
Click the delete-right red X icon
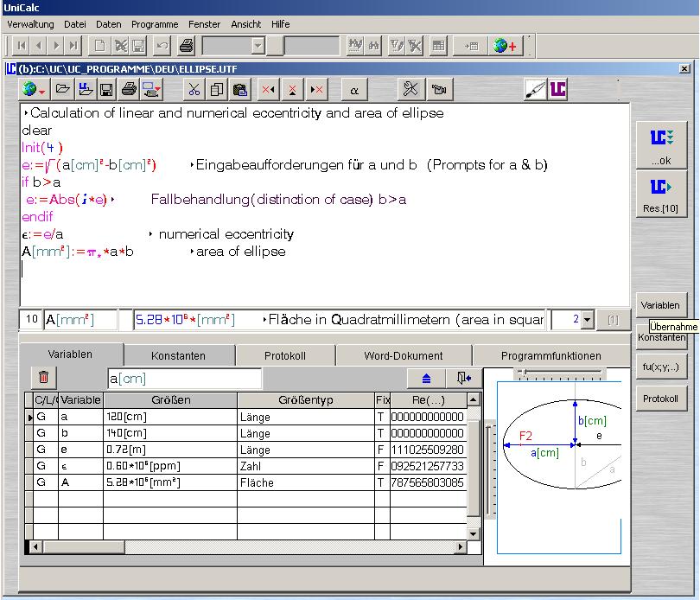316,89
